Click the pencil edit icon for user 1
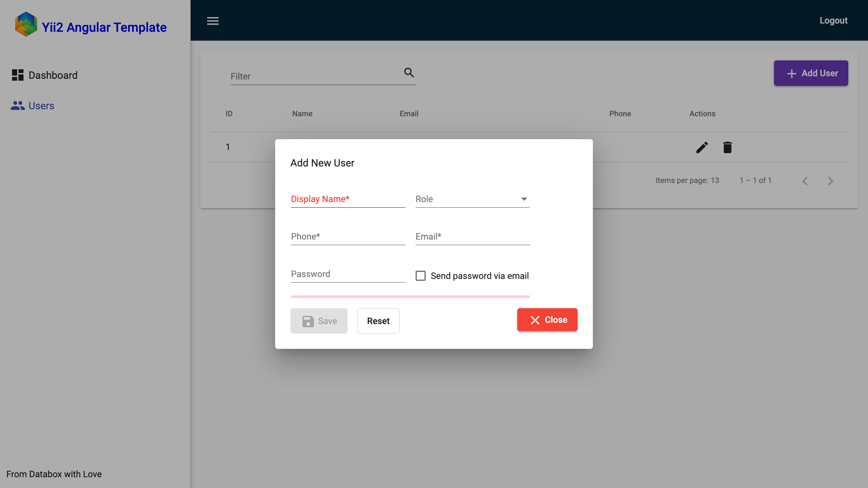Image resolution: width=868 pixels, height=488 pixels. pyautogui.click(x=702, y=147)
